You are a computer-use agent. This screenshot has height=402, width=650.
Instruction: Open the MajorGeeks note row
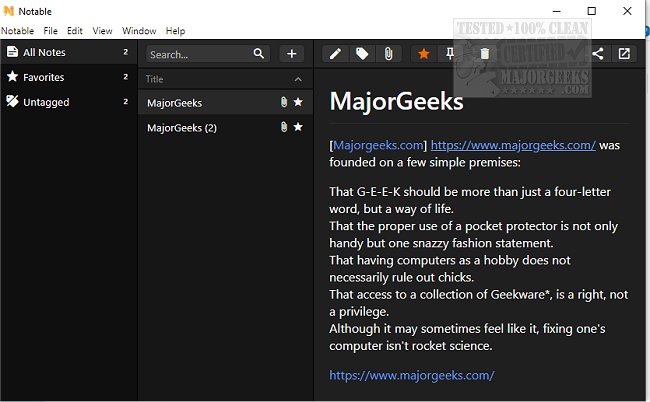coord(225,103)
